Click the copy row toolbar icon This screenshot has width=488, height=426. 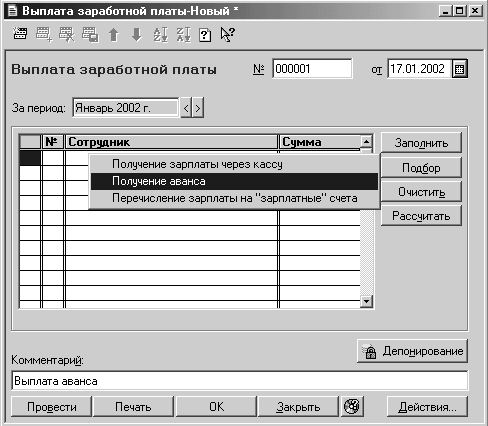coord(90,34)
